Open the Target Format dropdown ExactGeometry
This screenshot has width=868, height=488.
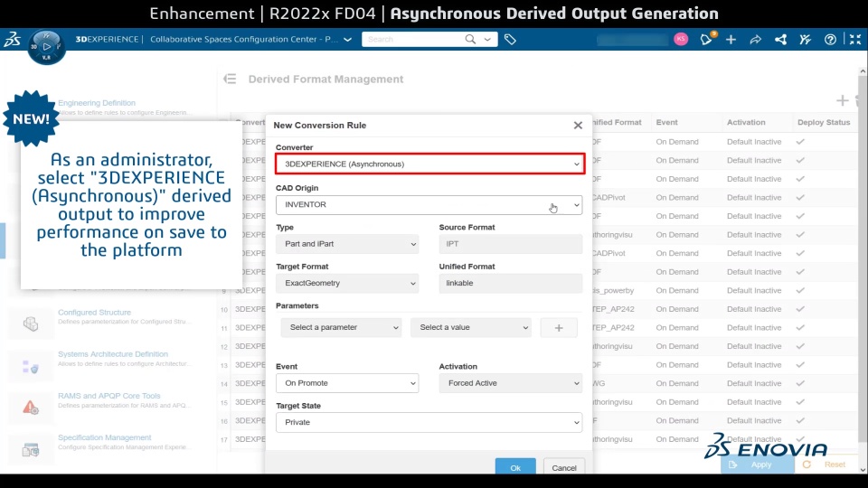tap(347, 283)
